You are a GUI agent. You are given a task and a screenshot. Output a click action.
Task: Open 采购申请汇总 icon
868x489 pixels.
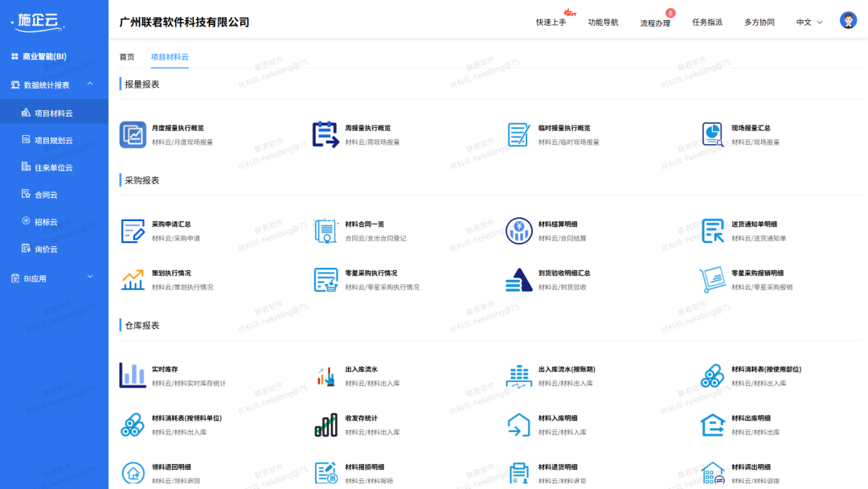[x=133, y=231]
